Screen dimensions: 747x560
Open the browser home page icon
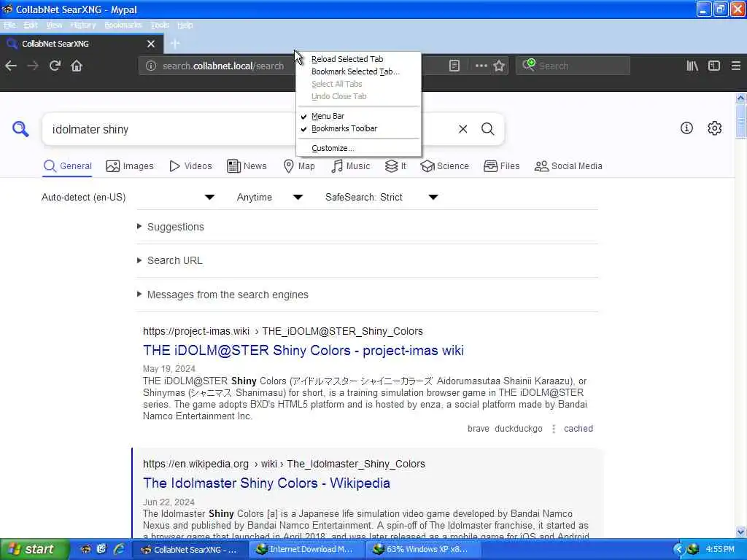77,66
